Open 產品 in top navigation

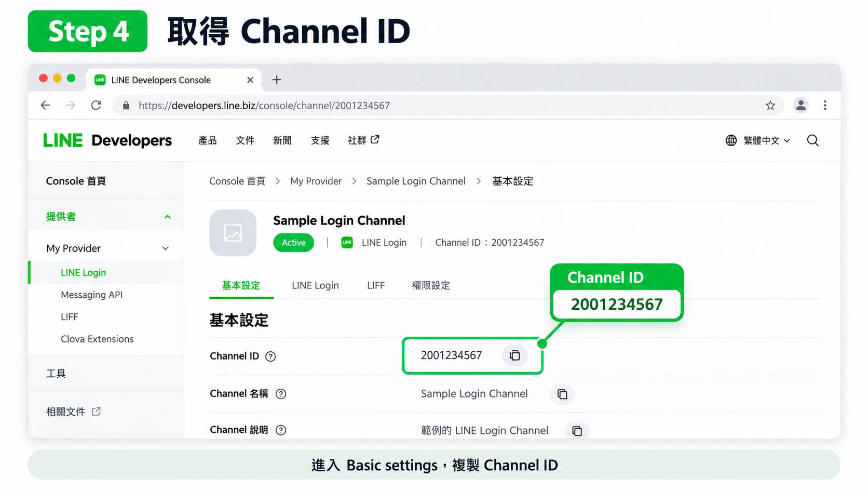coord(208,140)
